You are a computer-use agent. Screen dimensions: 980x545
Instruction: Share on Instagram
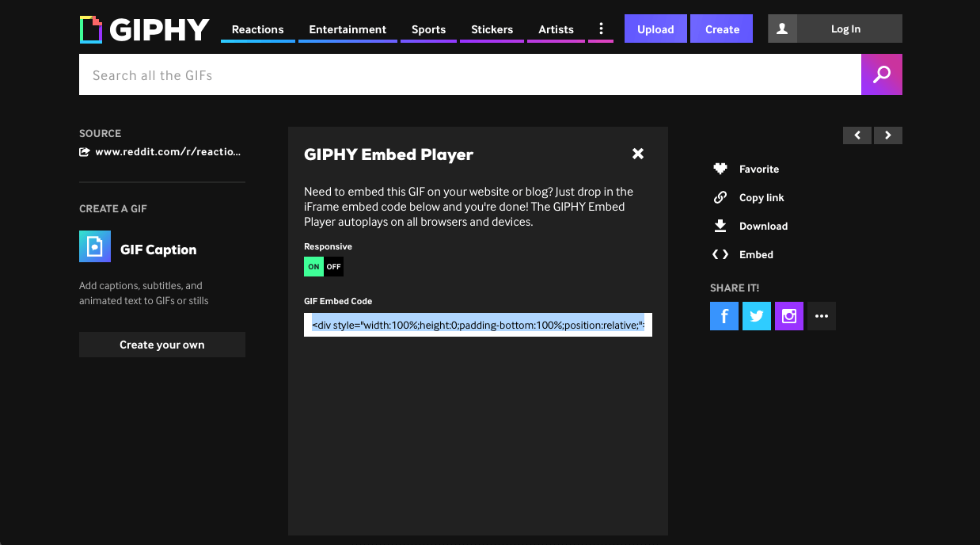[789, 316]
